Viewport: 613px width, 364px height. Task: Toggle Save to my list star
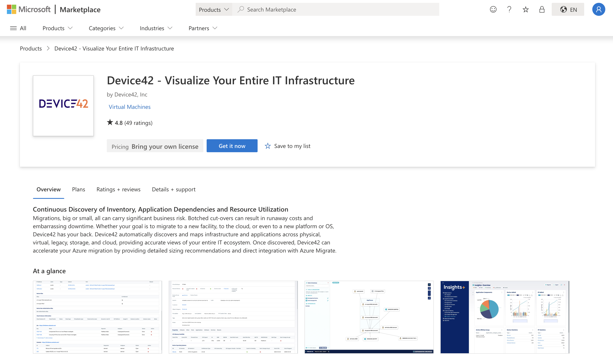point(268,146)
